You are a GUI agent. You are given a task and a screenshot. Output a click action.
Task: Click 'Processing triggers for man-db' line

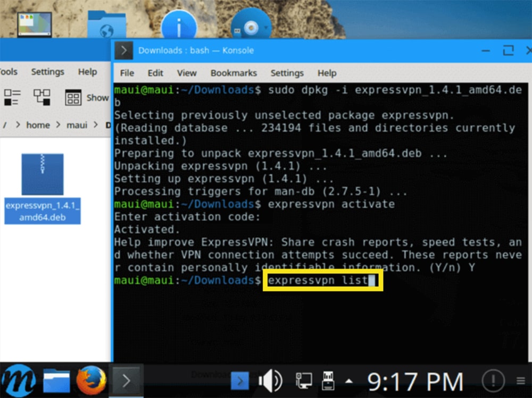[x=261, y=191]
